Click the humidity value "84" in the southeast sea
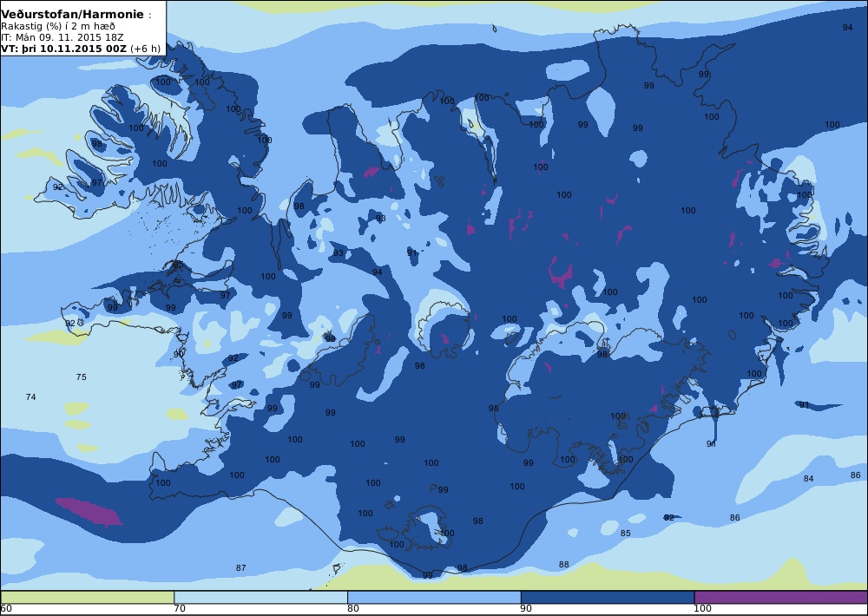This screenshot has height=616, width=868. pyautogui.click(x=809, y=478)
